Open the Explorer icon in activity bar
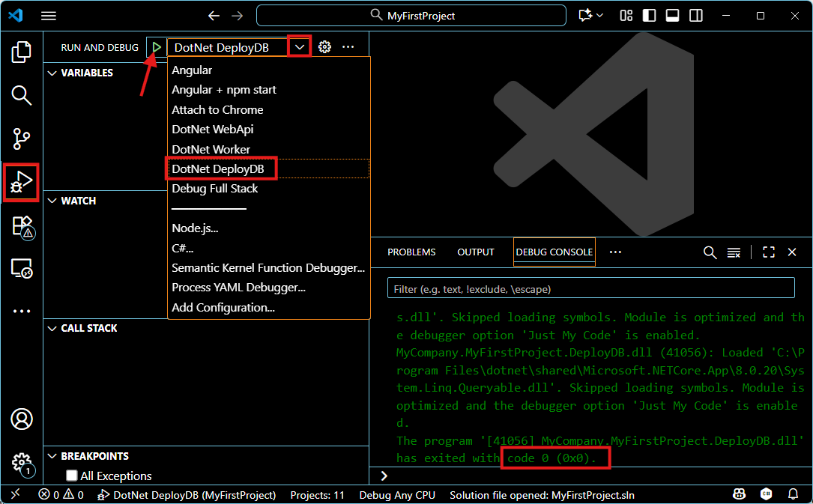Viewport: 813px width, 504px height. pos(21,51)
